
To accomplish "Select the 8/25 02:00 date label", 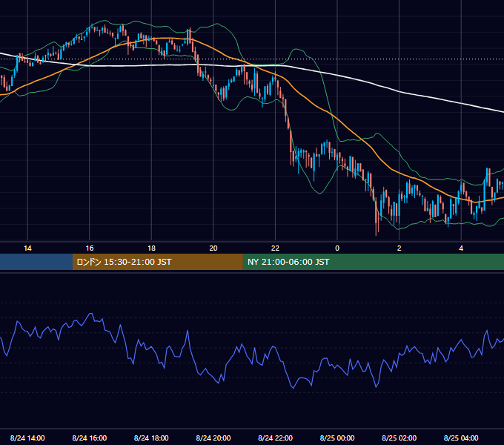I will (x=399, y=438).
